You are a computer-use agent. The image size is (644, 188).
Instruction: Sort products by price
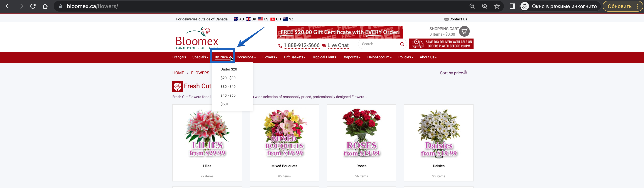tap(453, 73)
